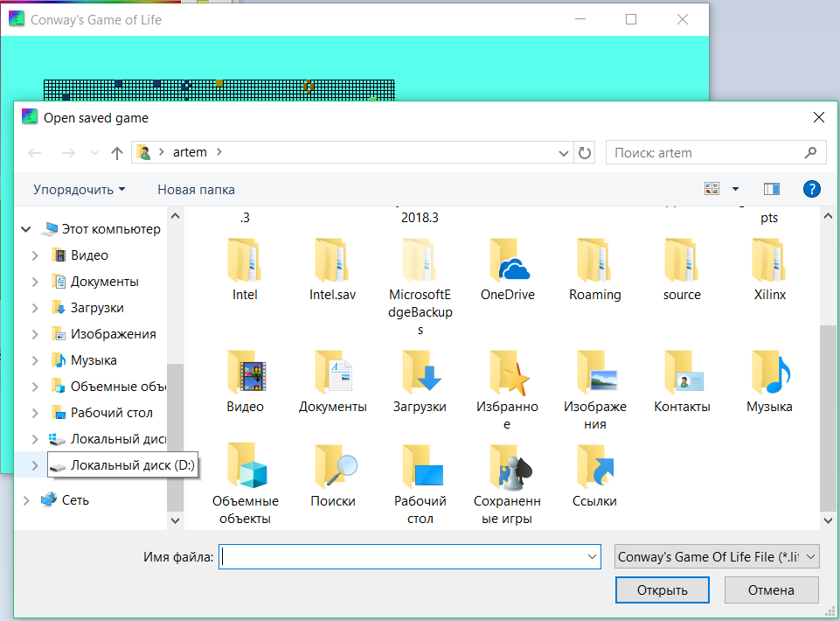Click the search magnifier icon
Screen dimensions: 840x621
810,153
